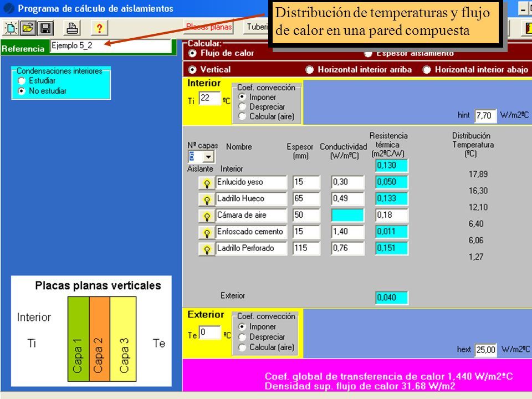Select Despreciar in Exterior Coef. convección
Screen dimensions: 532x399
[x=242, y=337]
